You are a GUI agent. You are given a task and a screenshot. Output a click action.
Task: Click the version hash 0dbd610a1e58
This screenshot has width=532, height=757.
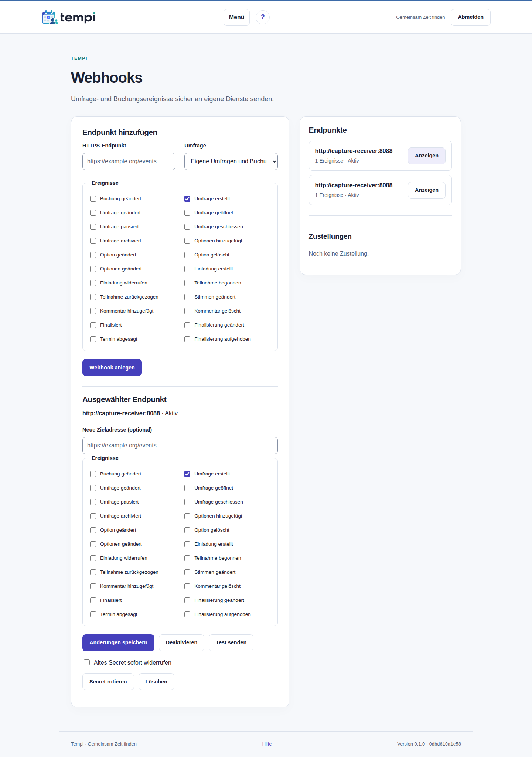[x=445, y=744]
